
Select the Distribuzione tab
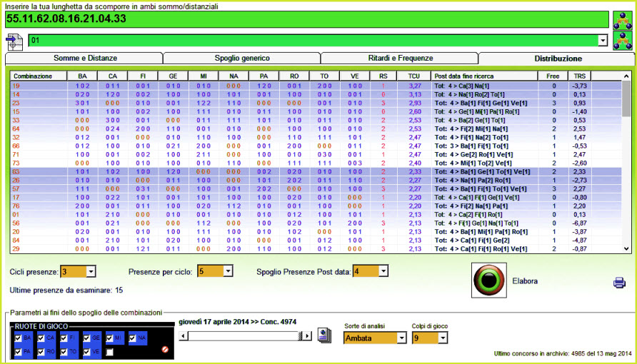click(x=557, y=59)
